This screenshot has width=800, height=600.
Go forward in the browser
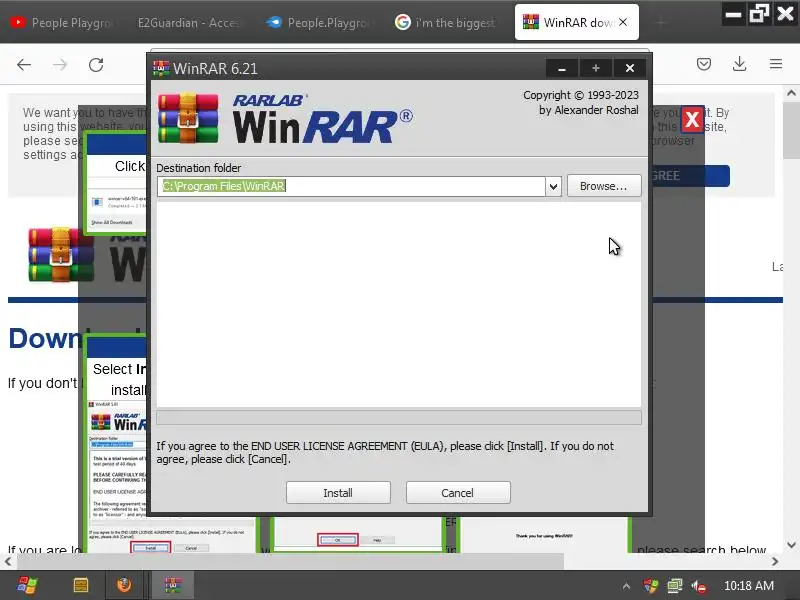[x=60, y=65]
